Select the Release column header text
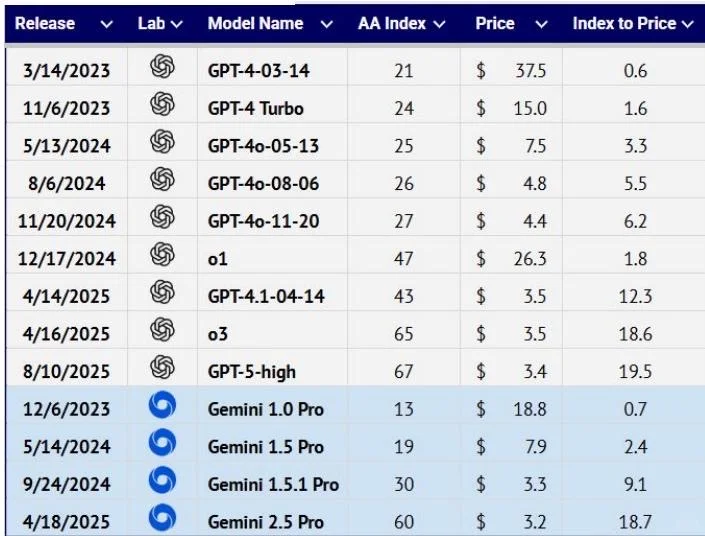The width and height of the screenshot is (705, 536). coord(45,23)
